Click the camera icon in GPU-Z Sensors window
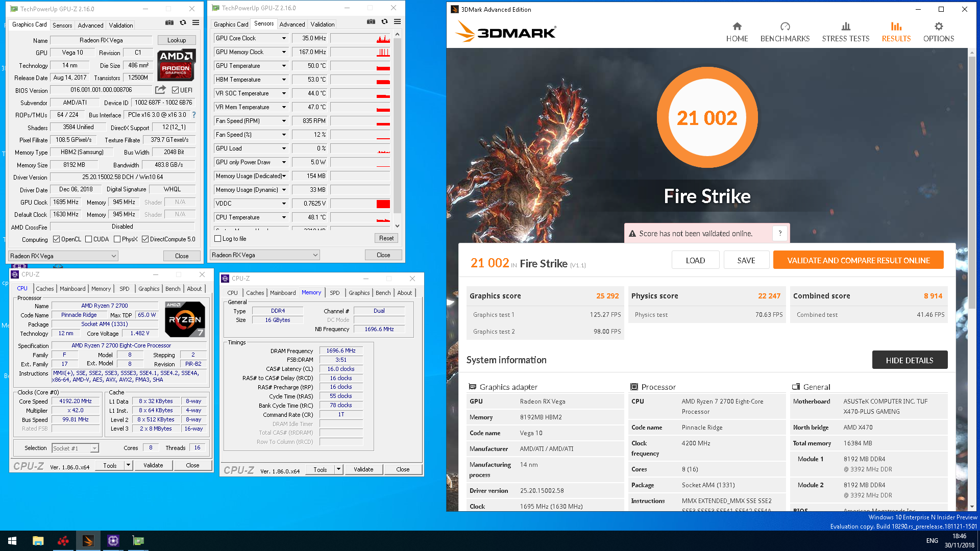Viewport: 980px width, 551px height. (x=371, y=22)
